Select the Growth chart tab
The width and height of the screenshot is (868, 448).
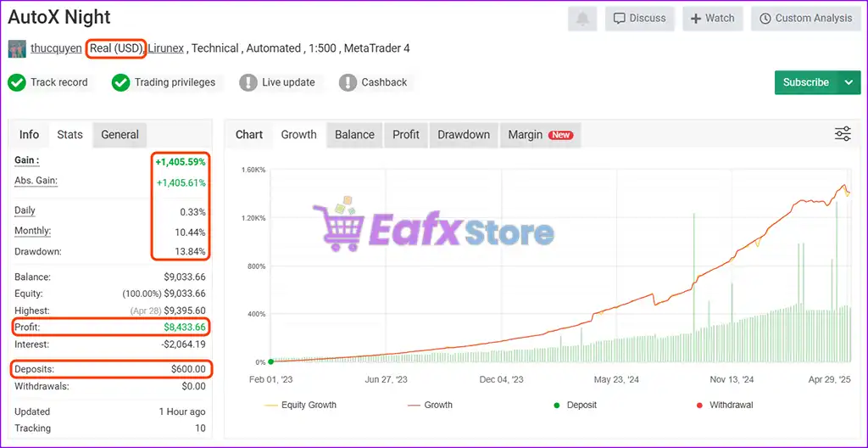click(x=299, y=135)
